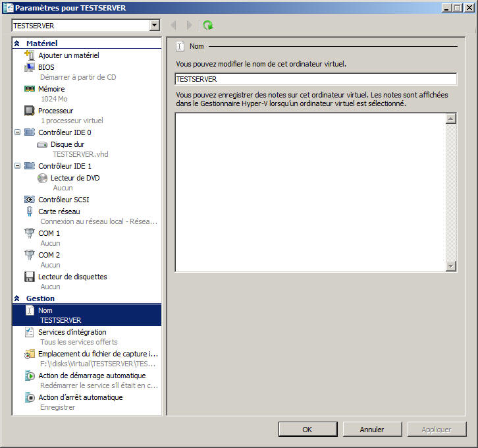Click the Appliquer button
The width and height of the screenshot is (478, 448).
[x=437, y=429]
